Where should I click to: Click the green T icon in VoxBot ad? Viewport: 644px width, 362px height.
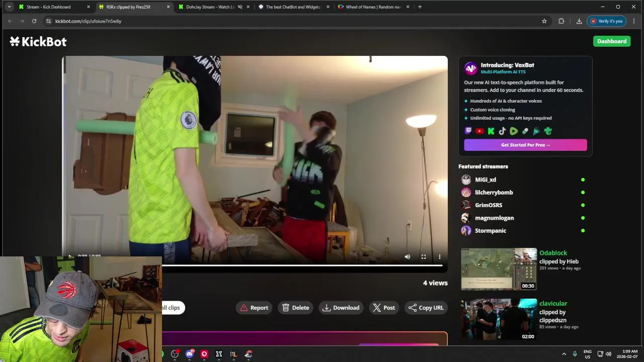(548, 131)
